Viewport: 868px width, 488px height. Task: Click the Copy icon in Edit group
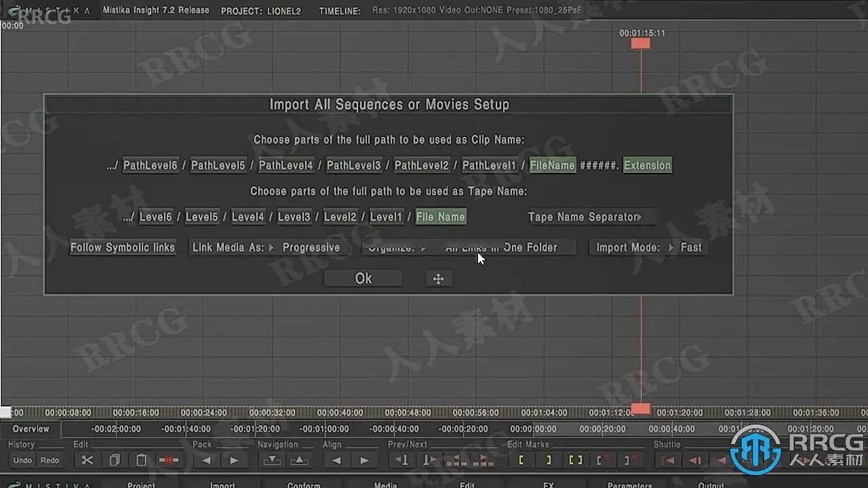tap(115, 460)
